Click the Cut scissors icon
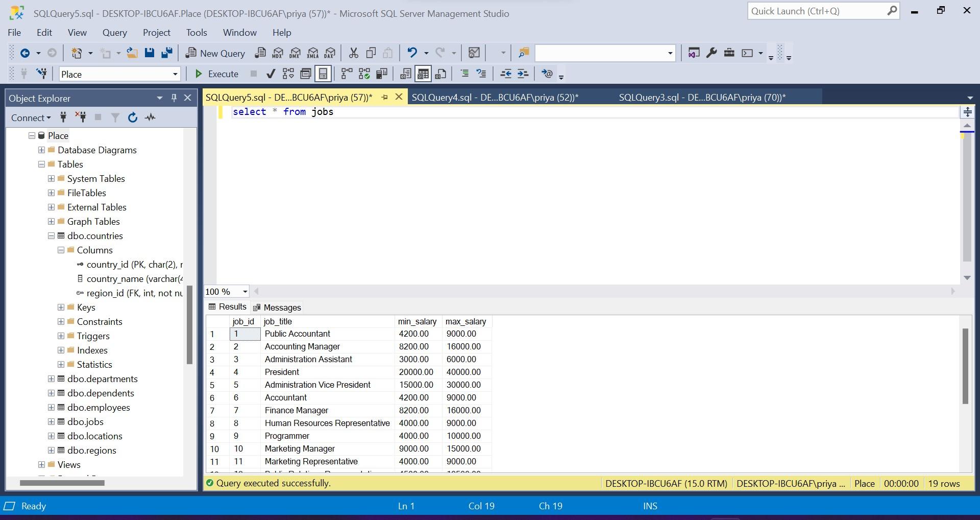Viewport: 980px width, 520px height. pyautogui.click(x=353, y=53)
